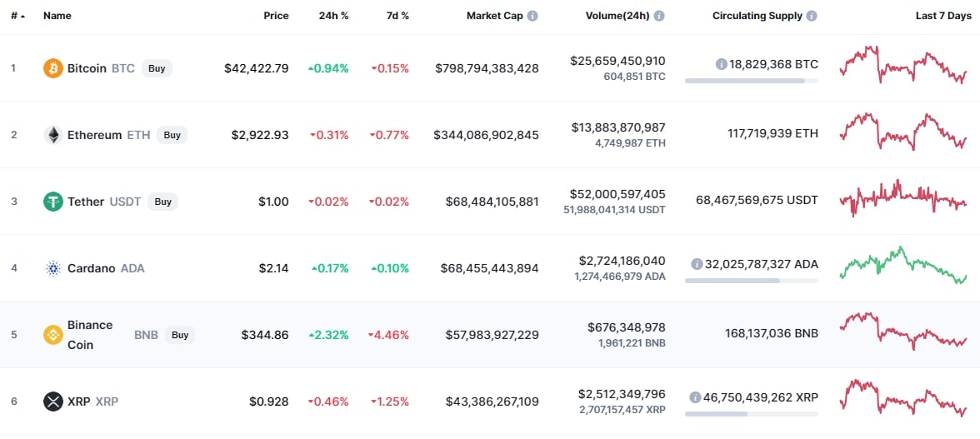This screenshot has height=439, width=980.
Task: Sort table by Name column
Action: click(x=57, y=16)
